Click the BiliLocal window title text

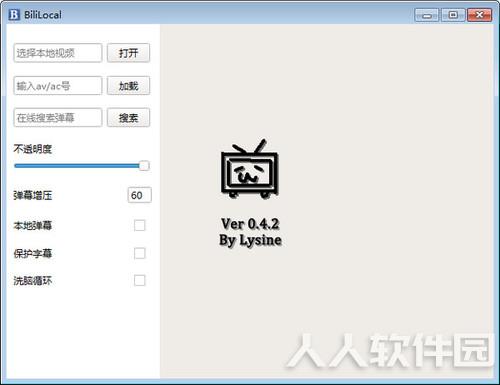click(x=43, y=15)
